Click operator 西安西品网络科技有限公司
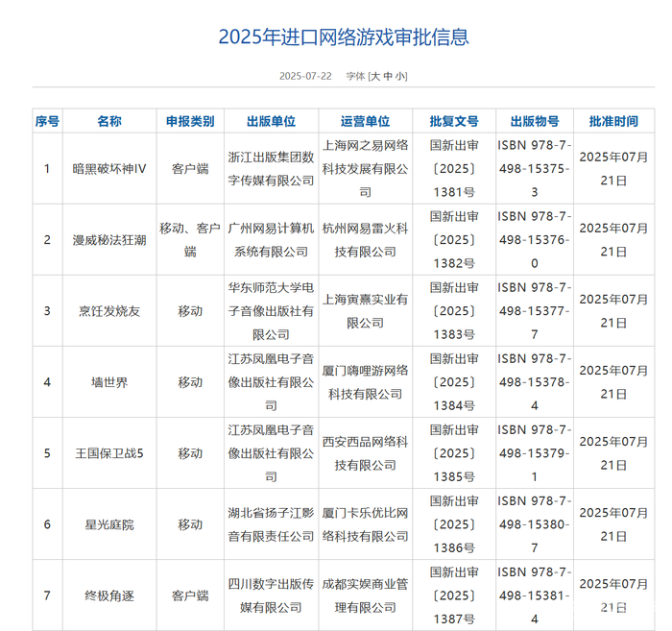The height and width of the screenshot is (631, 672). click(x=365, y=453)
